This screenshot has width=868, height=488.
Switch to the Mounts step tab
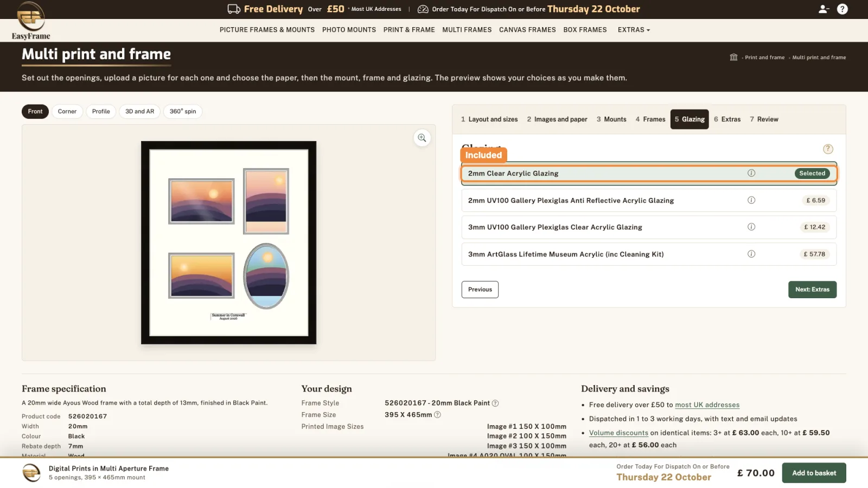[x=611, y=119]
